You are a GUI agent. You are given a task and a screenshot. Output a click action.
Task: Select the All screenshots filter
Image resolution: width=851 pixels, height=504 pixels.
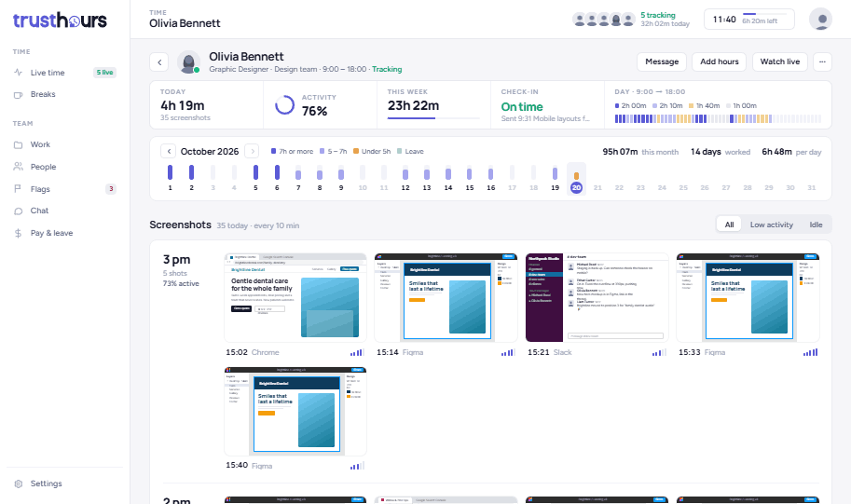729,225
